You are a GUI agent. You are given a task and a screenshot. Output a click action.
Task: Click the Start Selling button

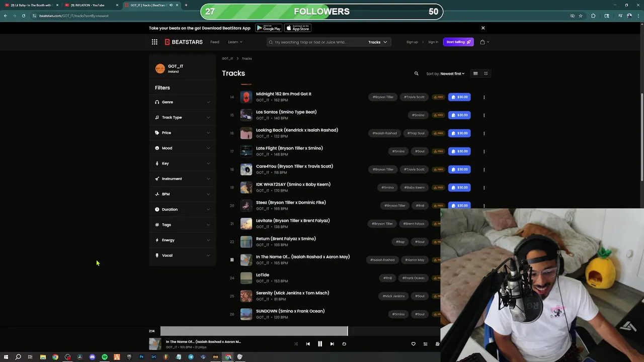coord(458,42)
